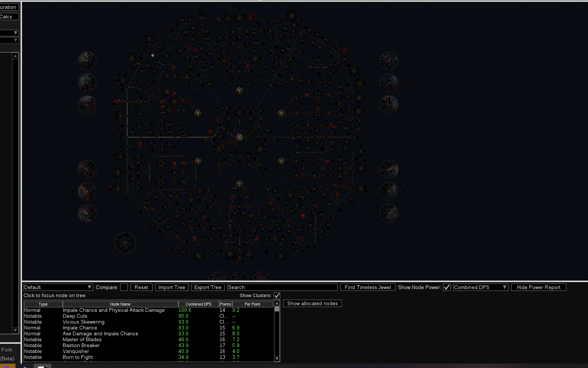Select 'Axe Damage and Impale Chance' row
The height and width of the screenshot is (368, 588).
(x=149, y=334)
